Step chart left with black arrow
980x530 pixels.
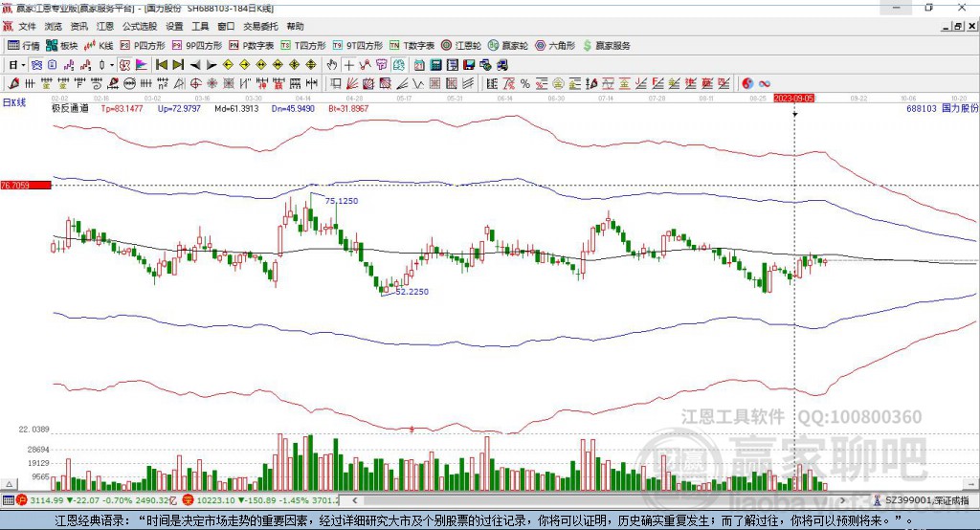pyautogui.click(x=195, y=65)
